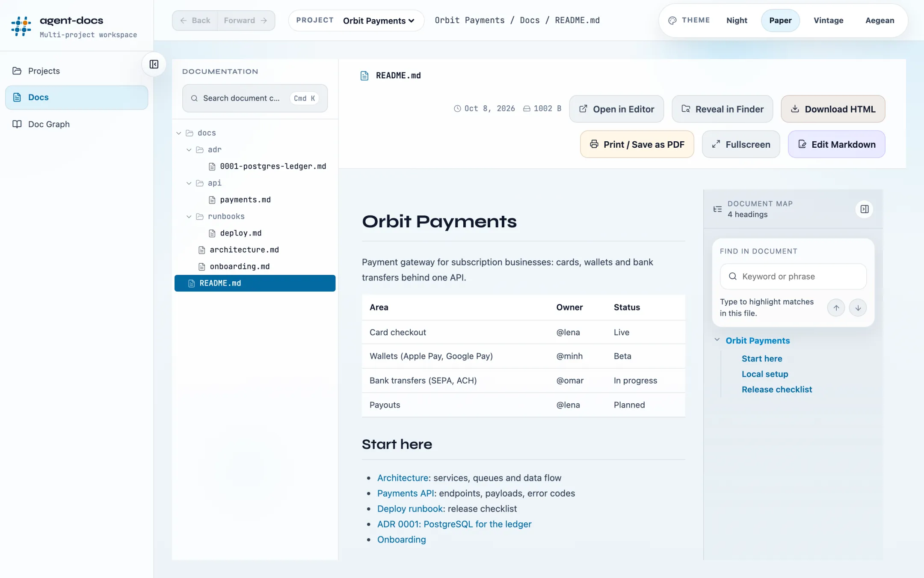Follow the Payments API link

(x=406, y=493)
